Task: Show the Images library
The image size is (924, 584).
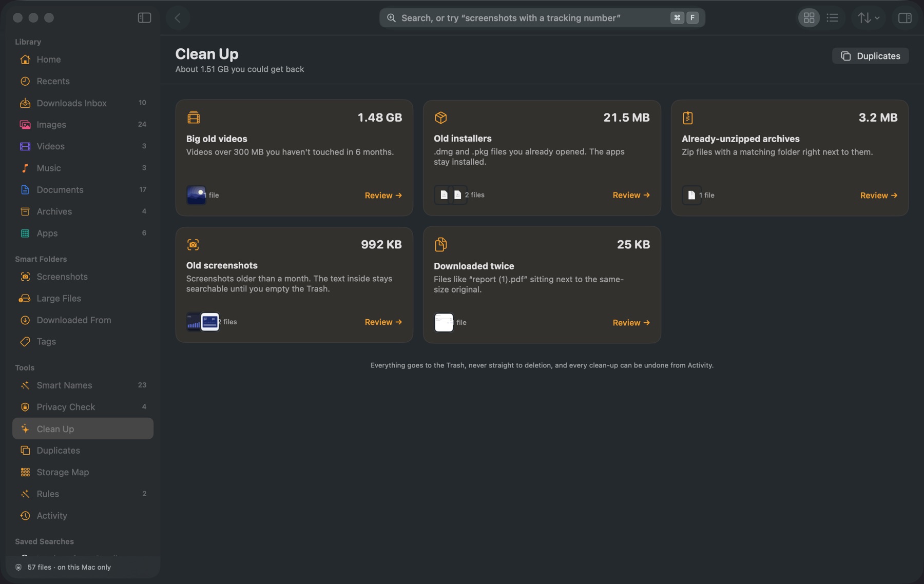Action: point(83,125)
